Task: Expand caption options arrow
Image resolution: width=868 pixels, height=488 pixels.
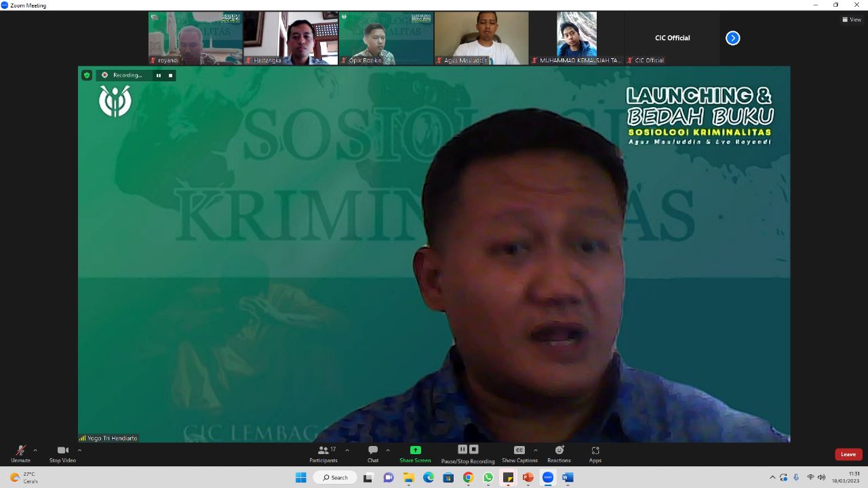Action: (536, 450)
